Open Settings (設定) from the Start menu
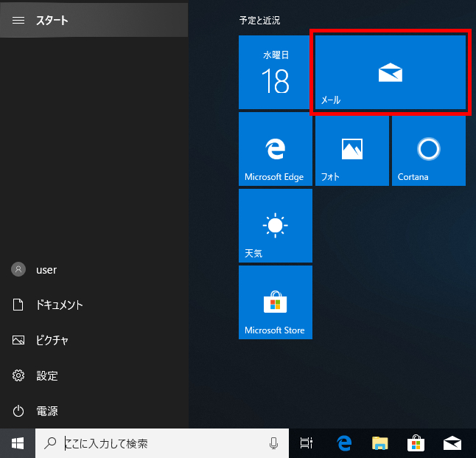476x458 pixels. (94, 375)
